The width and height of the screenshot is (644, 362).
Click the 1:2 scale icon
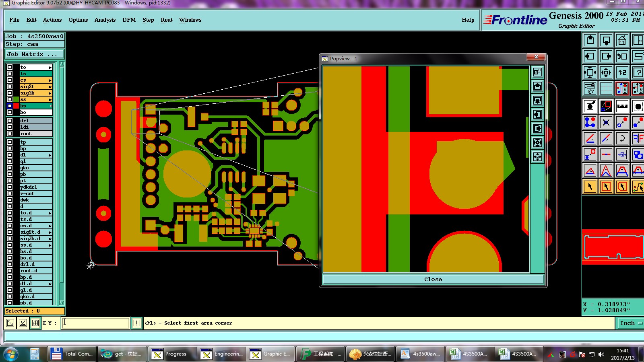[622, 72]
